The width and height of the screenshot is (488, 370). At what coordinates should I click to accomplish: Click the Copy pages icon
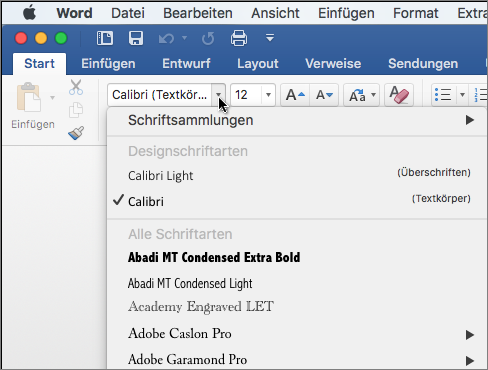[x=76, y=110]
